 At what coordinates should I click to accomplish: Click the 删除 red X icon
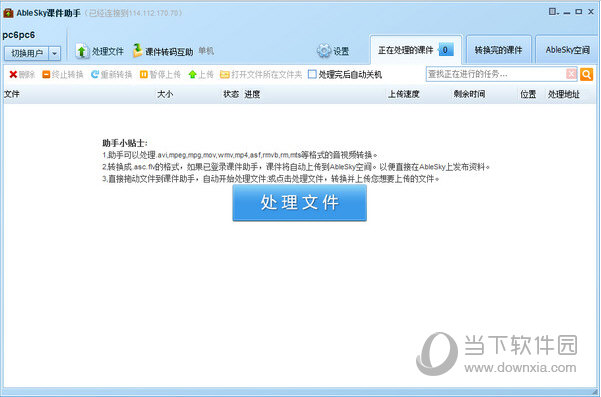13,74
